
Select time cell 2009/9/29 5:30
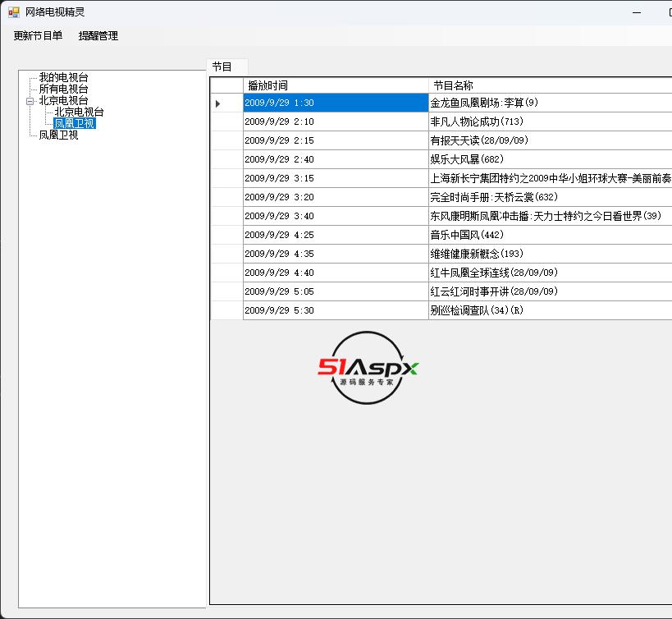click(336, 310)
